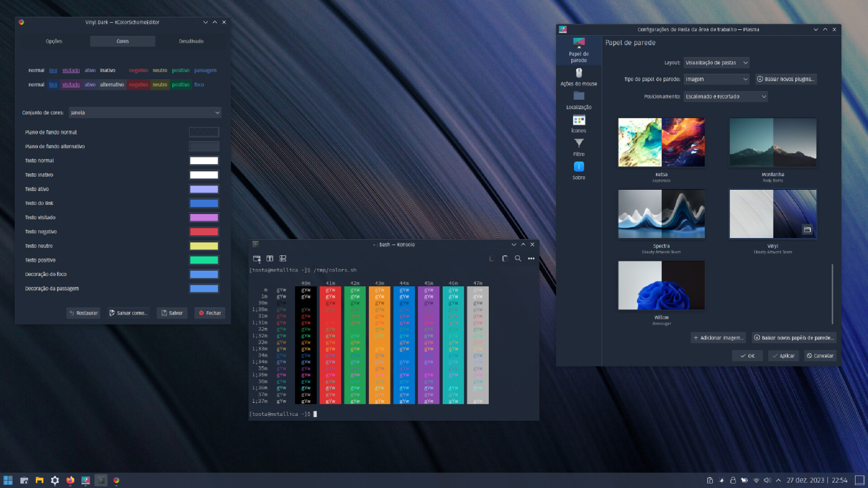This screenshot has width=868, height=488.
Task: Select the Localização section in the sidebar
Action: coord(578,102)
